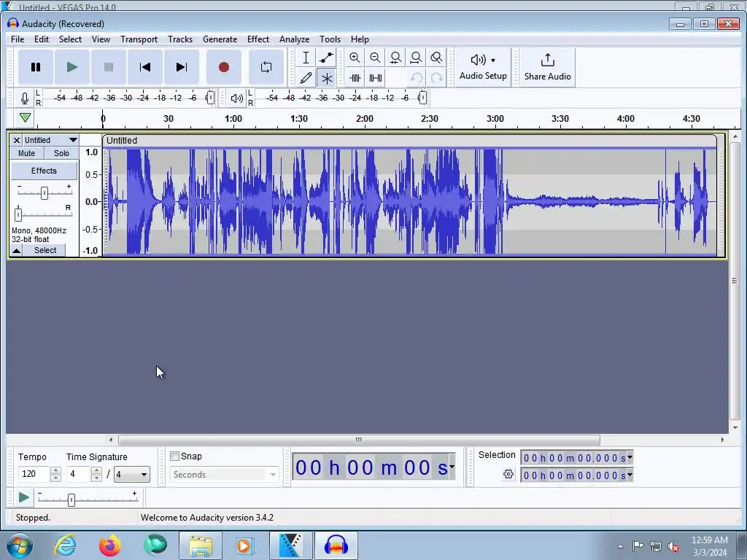Click the Tempo input field showing 120

click(x=34, y=474)
